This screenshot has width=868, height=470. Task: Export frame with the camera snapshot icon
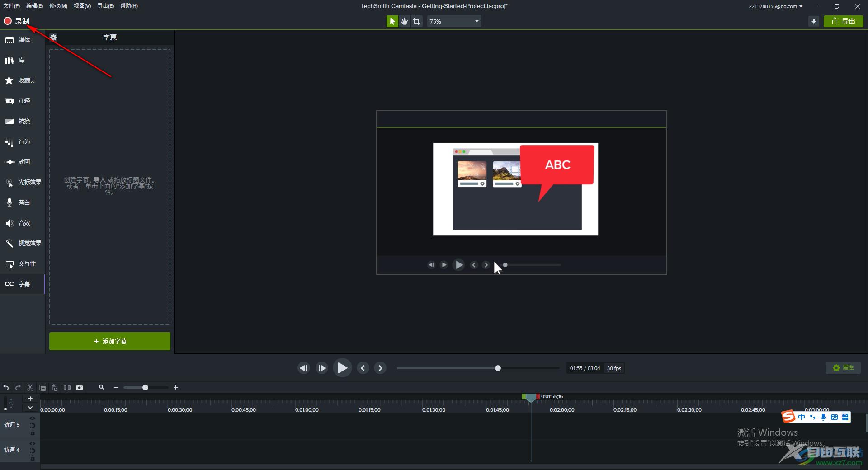pos(80,387)
